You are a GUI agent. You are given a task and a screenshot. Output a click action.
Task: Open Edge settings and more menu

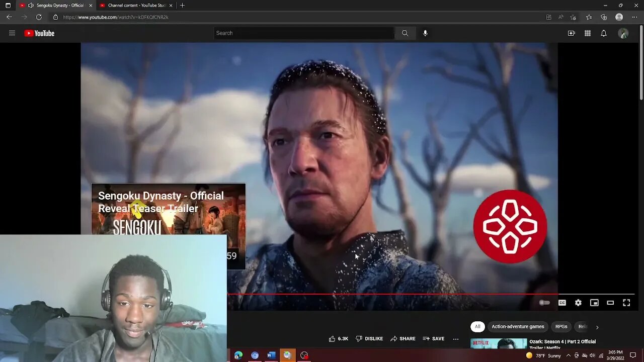click(x=634, y=17)
